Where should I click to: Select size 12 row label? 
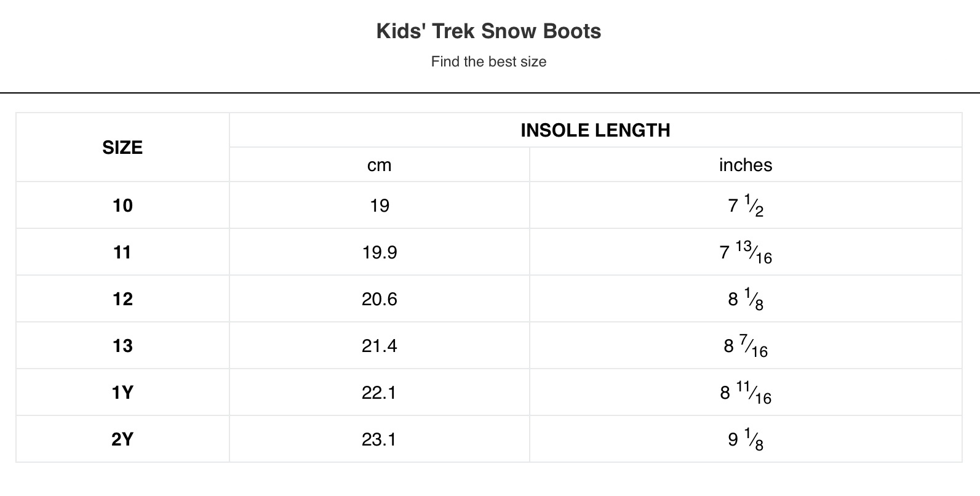tap(122, 299)
